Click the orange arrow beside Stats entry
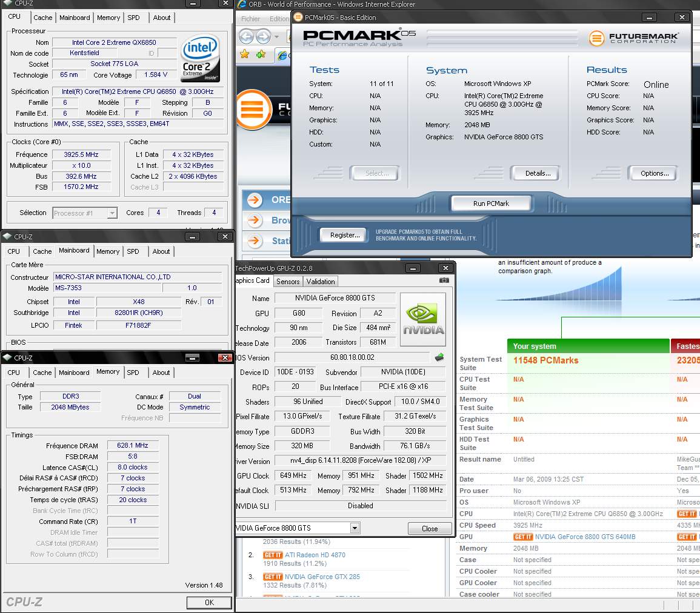 [x=255, y=241]
